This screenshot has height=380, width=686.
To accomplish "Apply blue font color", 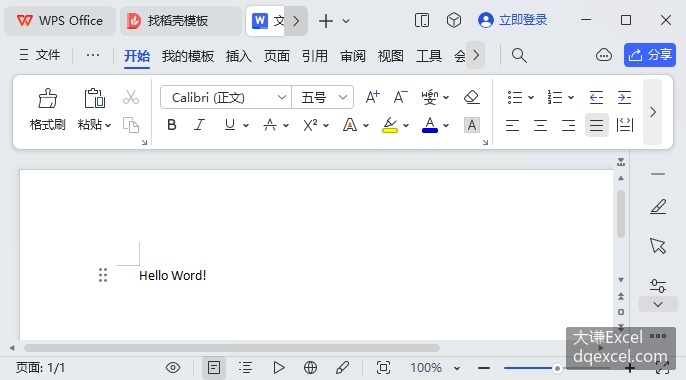I will [430, 125].
